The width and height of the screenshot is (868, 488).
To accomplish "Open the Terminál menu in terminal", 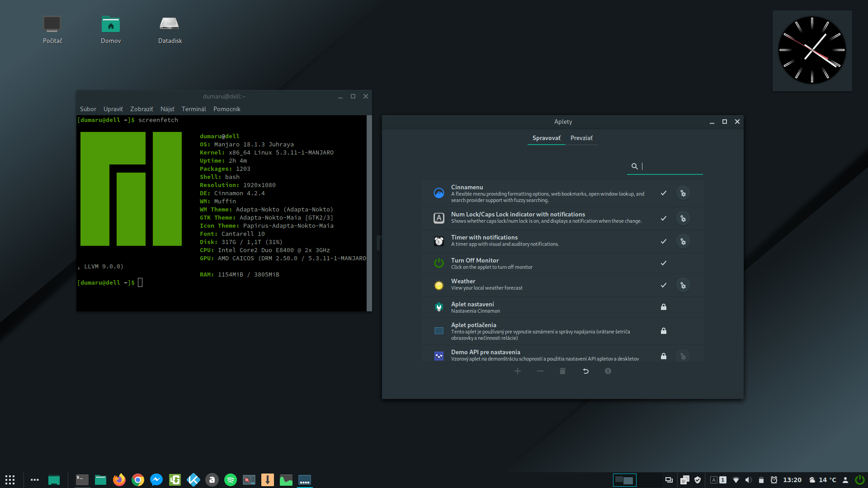I will click(x=193, y=109).
